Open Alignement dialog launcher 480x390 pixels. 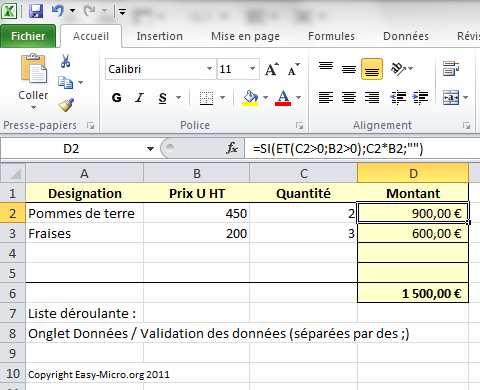tap(466, 126)
